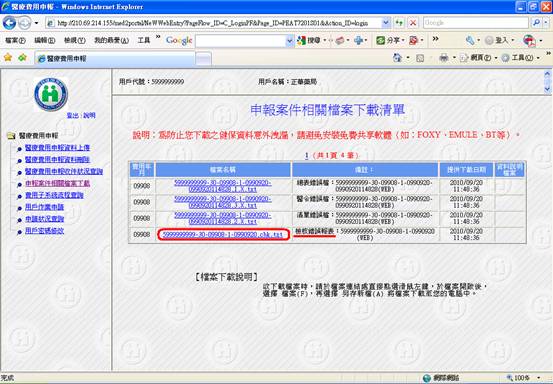Open the 工具(O) tools command bar menu
This screenshot has height=384, width=553.
521,58
